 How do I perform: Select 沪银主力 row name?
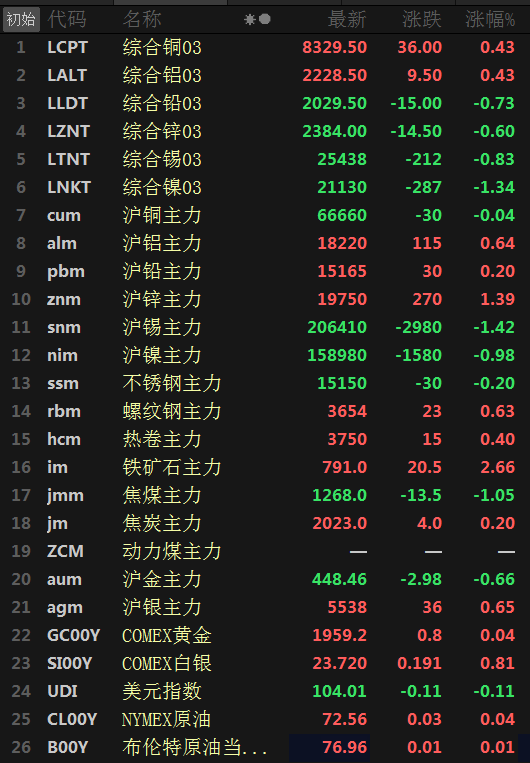[162, 607]
